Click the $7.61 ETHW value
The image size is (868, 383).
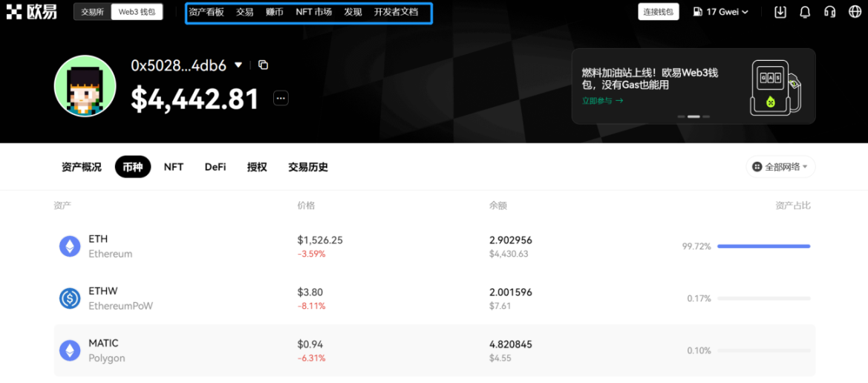click(500, 306)
